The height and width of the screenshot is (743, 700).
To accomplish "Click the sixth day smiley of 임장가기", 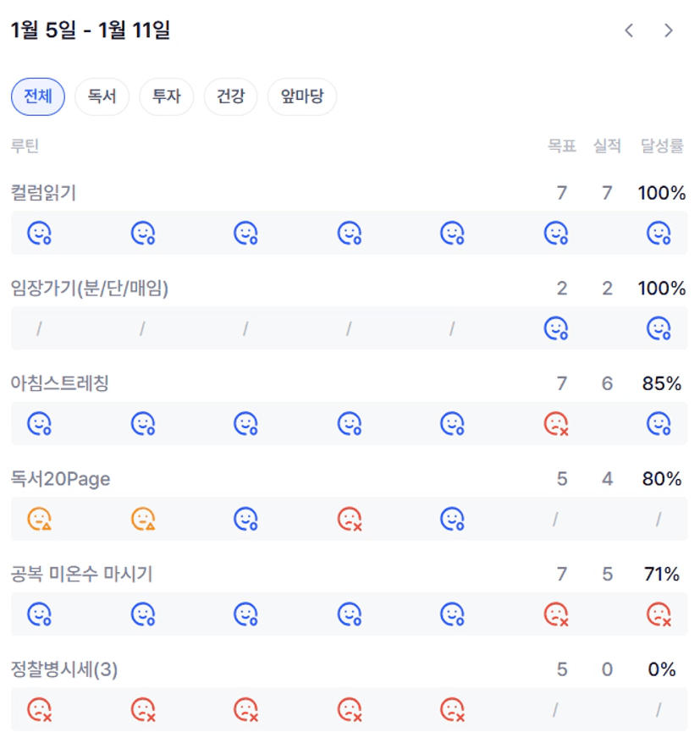I will pyautogui.click(x=555, y=327).
